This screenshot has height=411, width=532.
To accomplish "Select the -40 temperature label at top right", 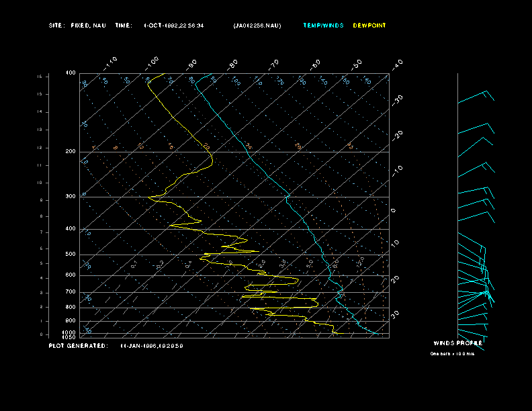I will [396, 64].
